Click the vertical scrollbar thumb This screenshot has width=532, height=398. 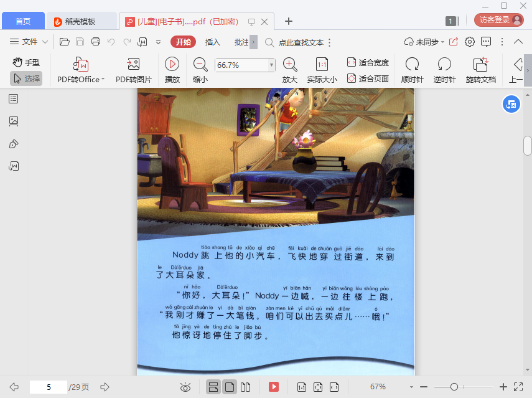click(x=527, y=145)
